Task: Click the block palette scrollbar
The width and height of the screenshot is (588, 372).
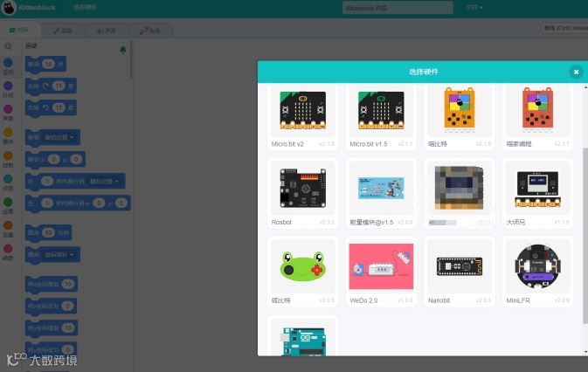Action: tap(131, 60)
